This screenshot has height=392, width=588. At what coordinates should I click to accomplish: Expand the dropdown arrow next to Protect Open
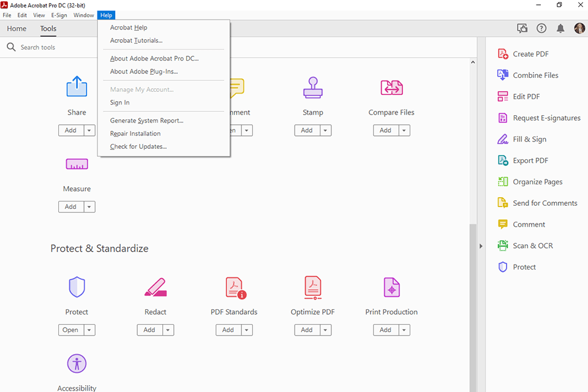[x=89, y=330]
